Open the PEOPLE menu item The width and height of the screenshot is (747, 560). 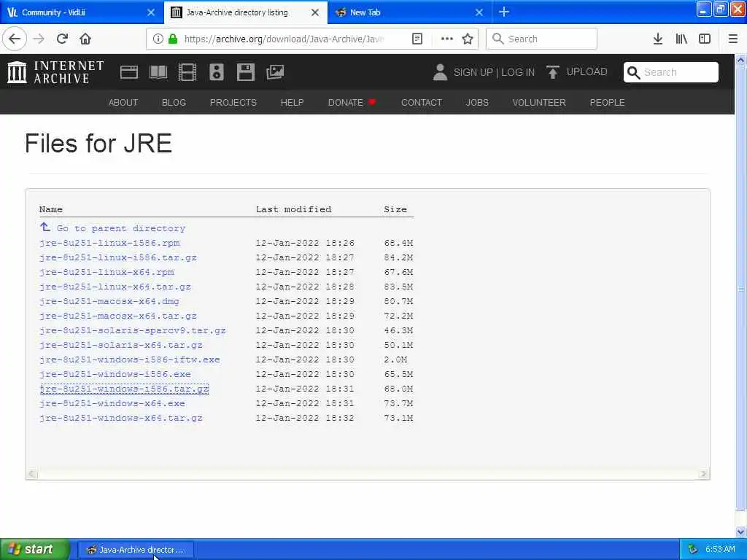[607, 102]
